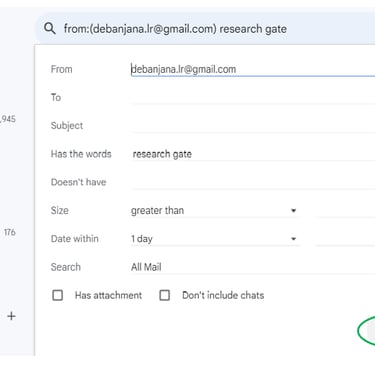This screenshot has height=366, width=375.
Task: Open the Date within '1 day' dropdown
Action: (214, 239)
